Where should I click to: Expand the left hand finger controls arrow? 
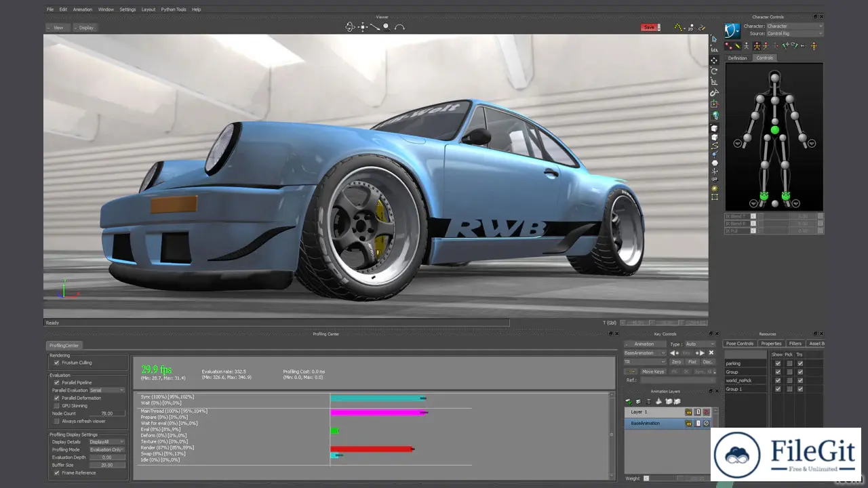coord(737,143)
